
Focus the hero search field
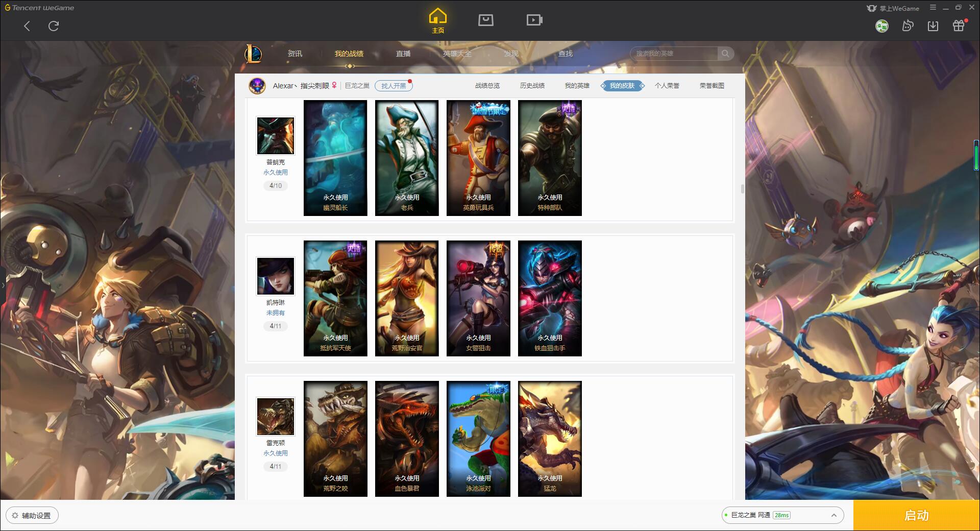(674, 54)
